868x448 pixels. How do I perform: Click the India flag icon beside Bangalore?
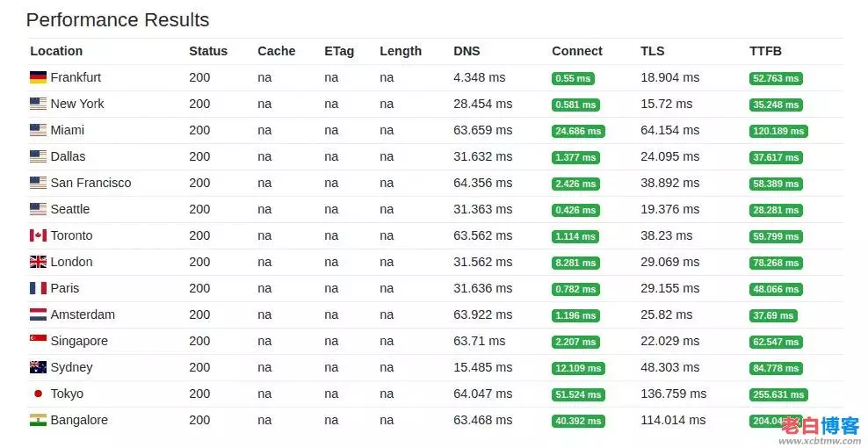(38, 420)
